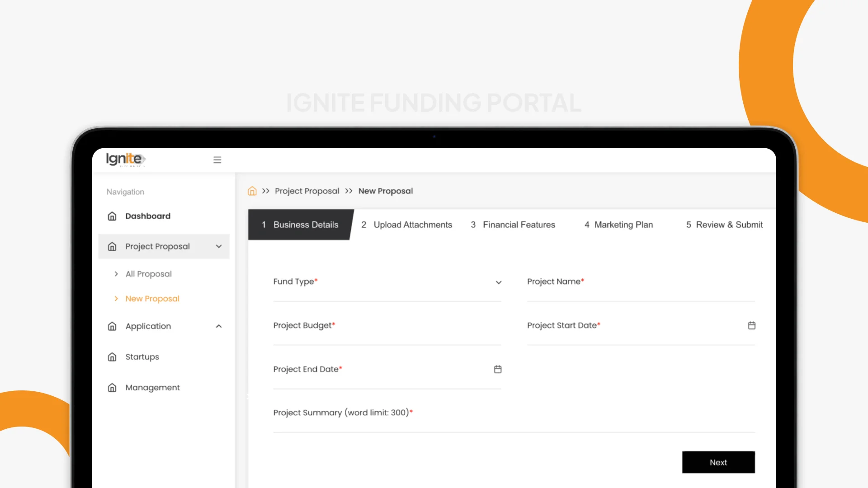Click the Ignite logo

pos(126,159)
